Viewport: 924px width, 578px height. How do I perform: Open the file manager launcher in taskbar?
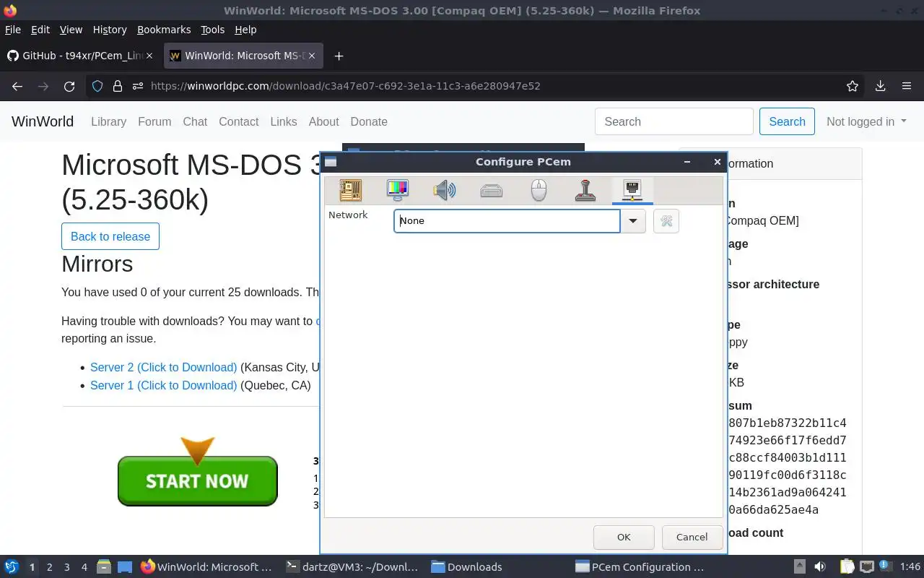click(104, 567)
